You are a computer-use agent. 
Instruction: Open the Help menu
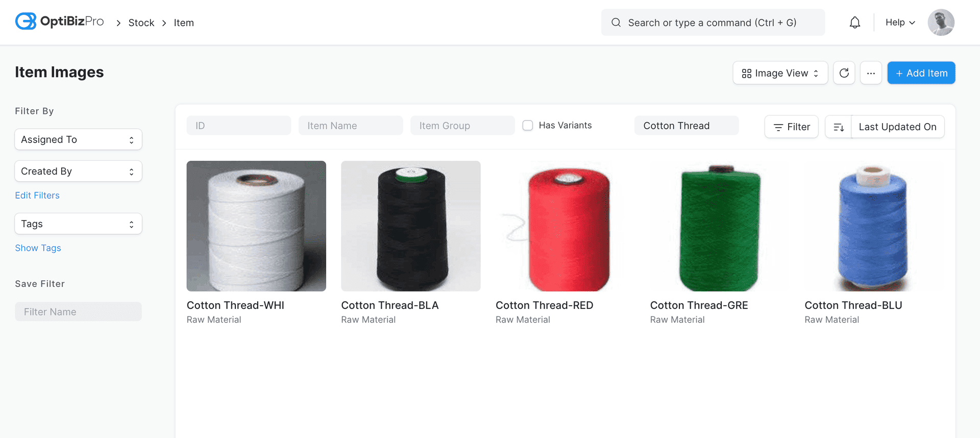pyautogui.click(x=900, y=22)
